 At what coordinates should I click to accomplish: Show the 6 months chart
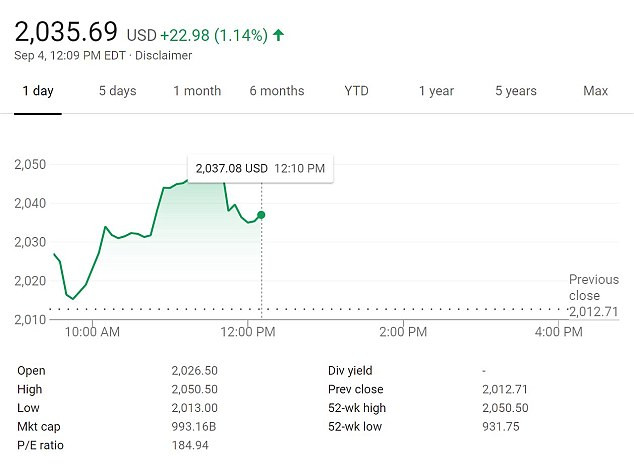pyautogui.click(x=277, y=91)
